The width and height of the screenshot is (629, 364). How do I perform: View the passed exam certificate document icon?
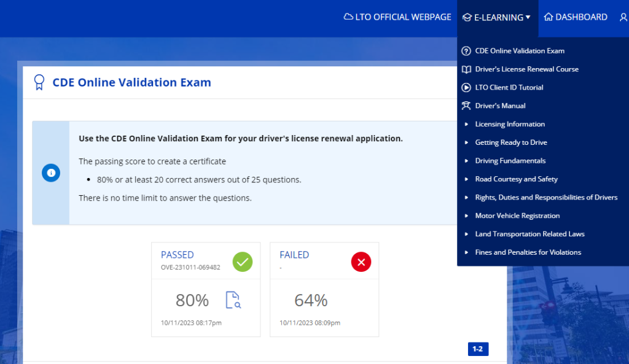pos(233,300)
